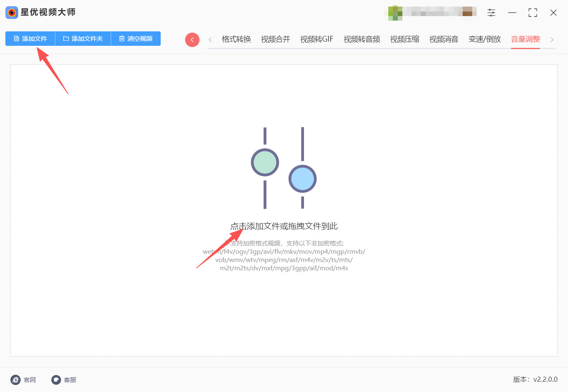The width and height of the screenshot is (568, 392).
Task: Select the 视频压缩 tab
Action: point(405,39)
